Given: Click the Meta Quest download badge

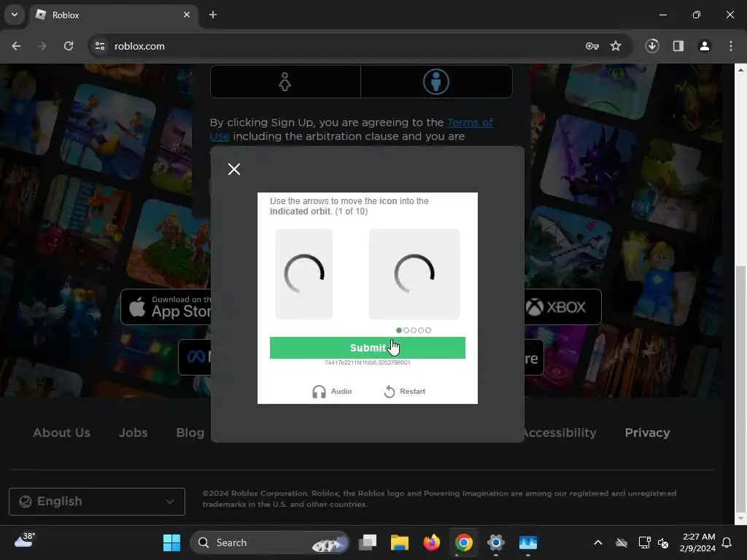Looking at the screenshot, I should (x=195, y=357).
